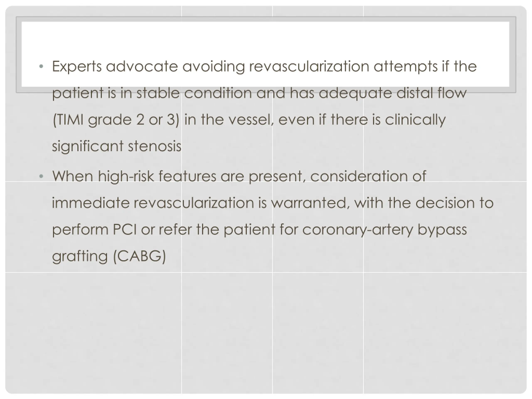
Task: Click the word "stable" in the second line
Action: (x=158, y=93)
